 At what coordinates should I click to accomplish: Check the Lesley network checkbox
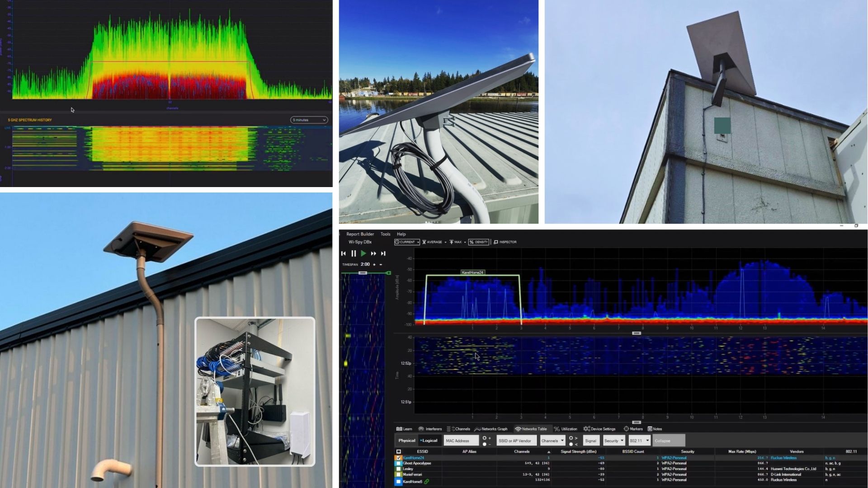pyautogui.click(x=398, y=469)
